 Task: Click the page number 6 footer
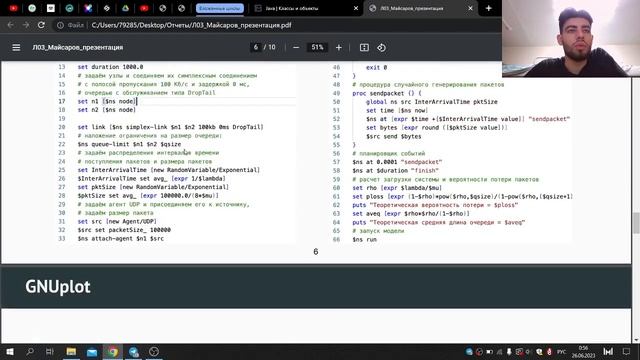[x=316, y=252]
